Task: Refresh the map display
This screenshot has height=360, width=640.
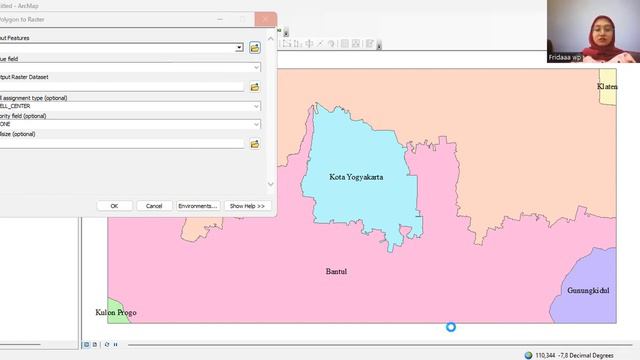Action: (x=107, y=344)
